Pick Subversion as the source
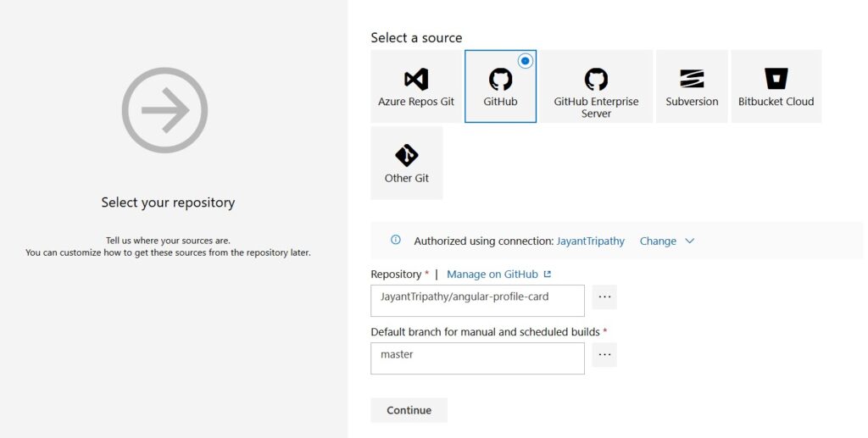 coord(692,86)
